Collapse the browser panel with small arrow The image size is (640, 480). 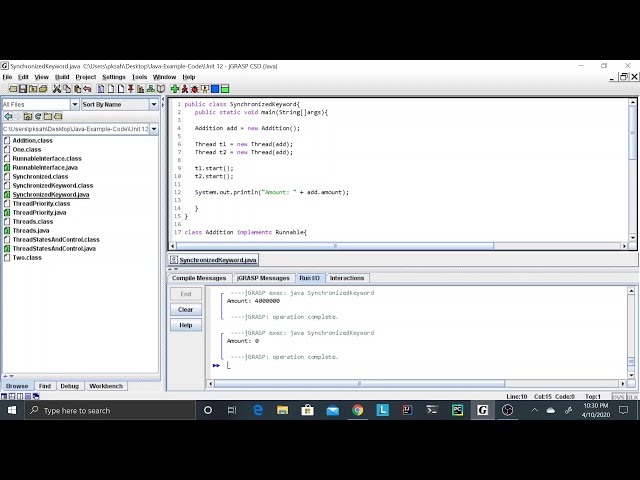163,99
